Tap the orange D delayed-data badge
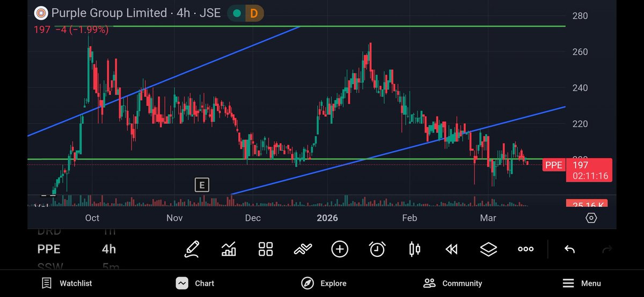The width and height of the screenshot is (644, 297). point(254,13)
